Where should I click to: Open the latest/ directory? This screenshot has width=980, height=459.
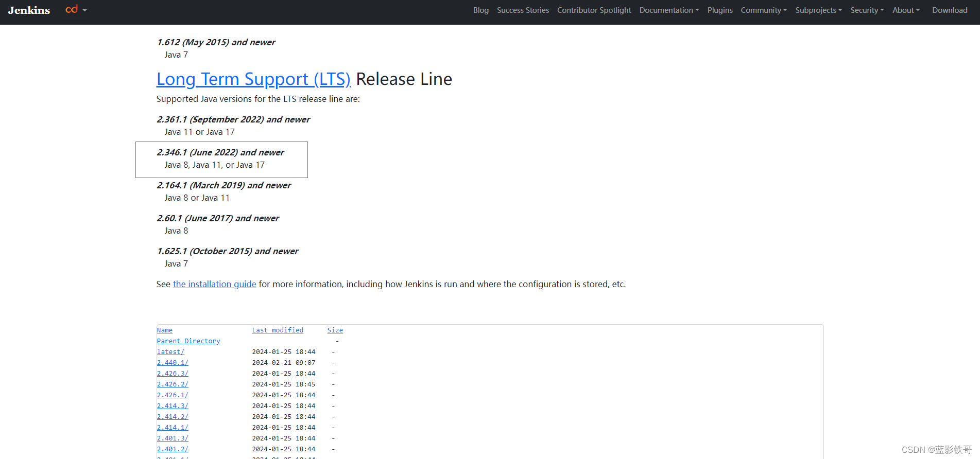170,352
